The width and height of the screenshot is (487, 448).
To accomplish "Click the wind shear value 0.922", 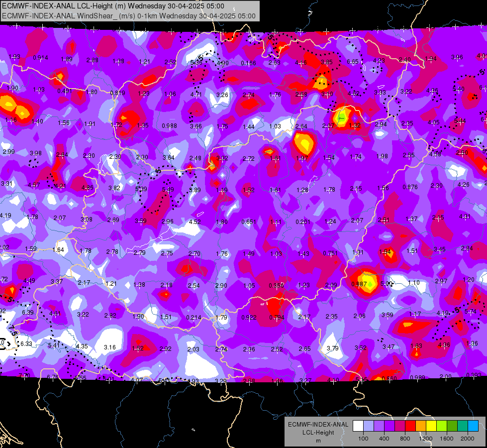I will click(249, 318).
